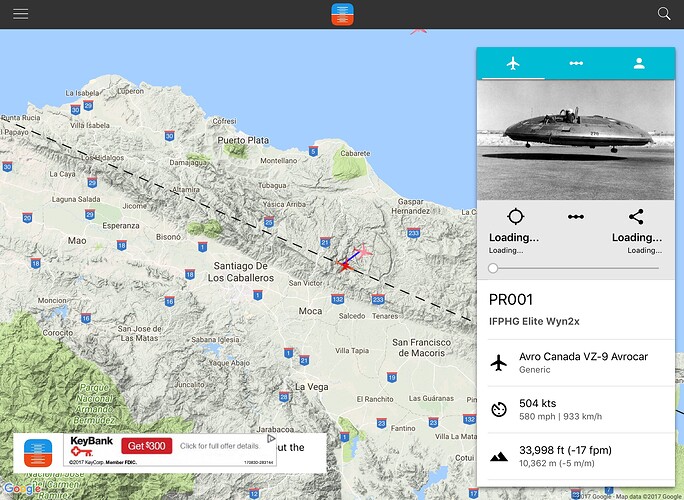Image resolution: width=684 pixels, height=500 pixels.
Task: Click the Avrocar aircraft photo
Action: coord(576,140)
